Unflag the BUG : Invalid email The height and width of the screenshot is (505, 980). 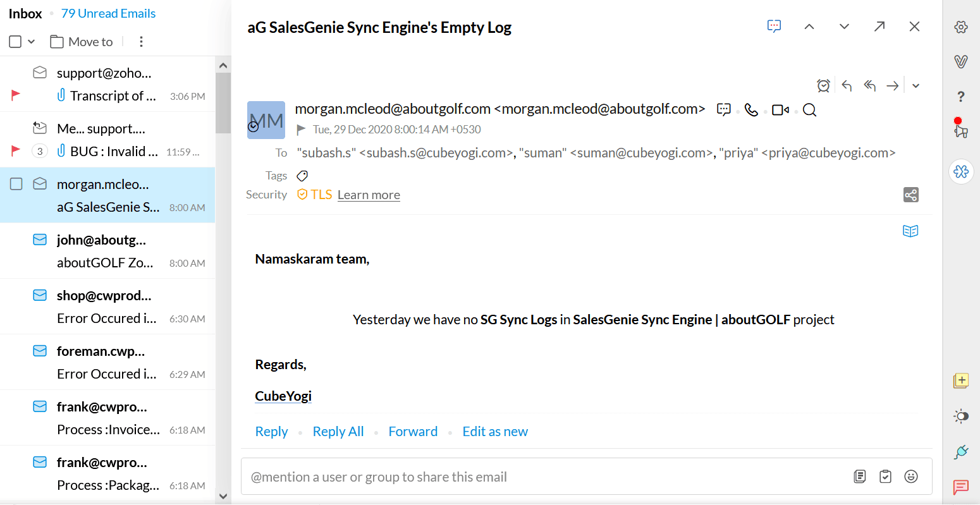(x=16, y=151)
